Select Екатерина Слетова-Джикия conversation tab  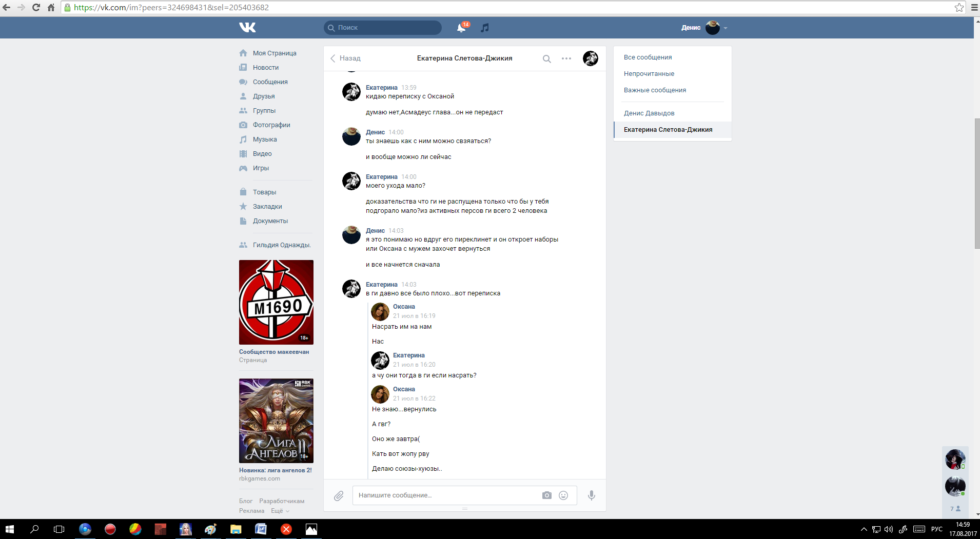tap(673, 130)
